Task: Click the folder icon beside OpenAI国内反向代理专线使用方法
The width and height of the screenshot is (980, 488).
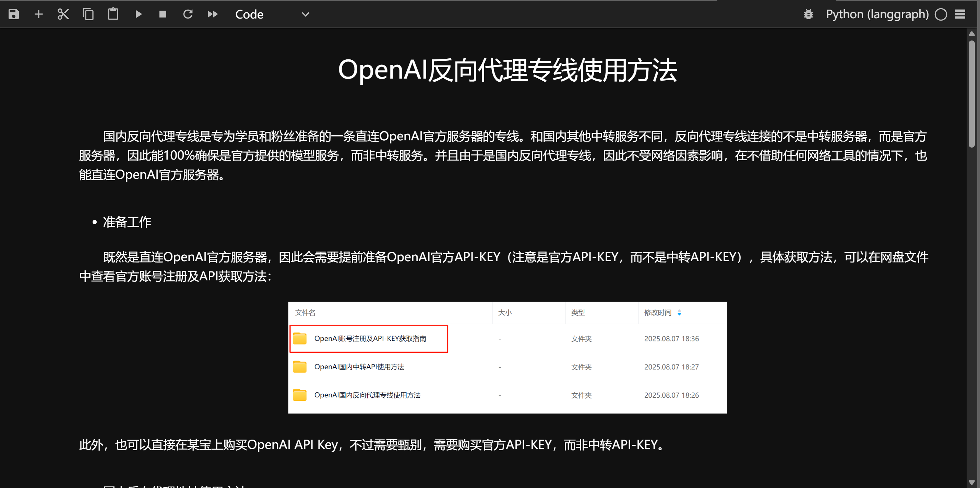Action: coord(300,395)
